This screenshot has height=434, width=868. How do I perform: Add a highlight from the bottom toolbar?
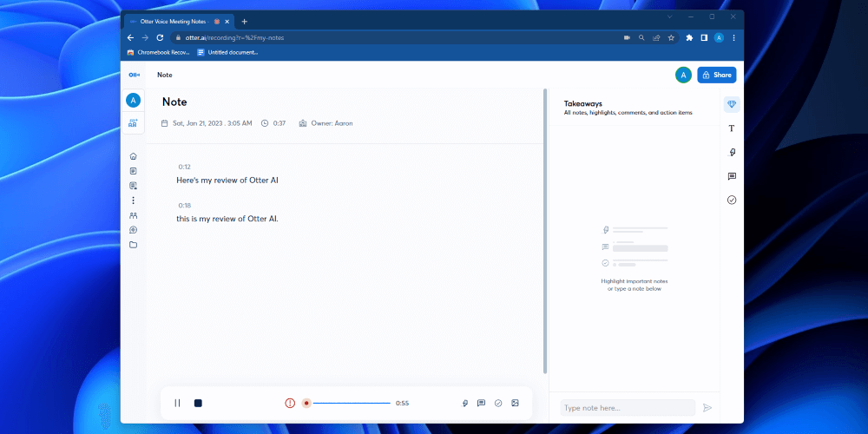coord(465,403)
